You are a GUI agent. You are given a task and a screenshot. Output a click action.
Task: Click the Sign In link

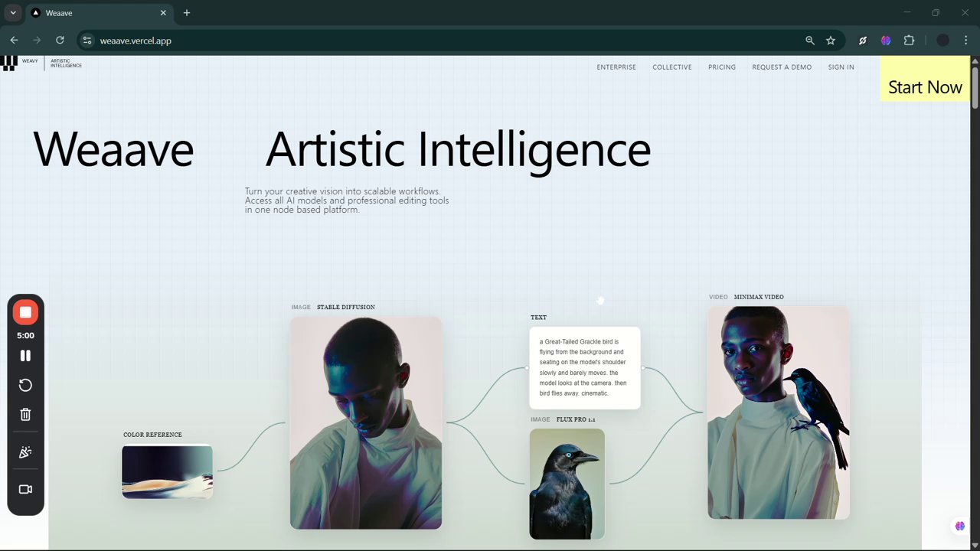[841, 67]
